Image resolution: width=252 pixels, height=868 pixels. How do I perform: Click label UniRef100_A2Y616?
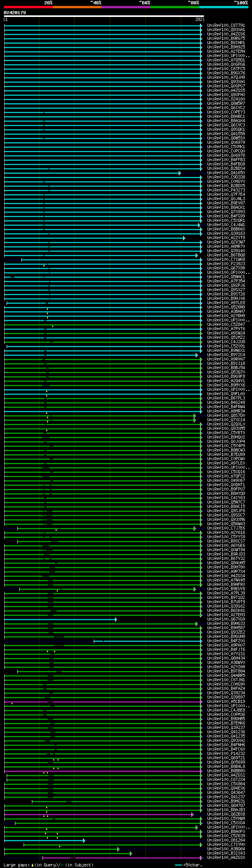(x=226, y=533)
